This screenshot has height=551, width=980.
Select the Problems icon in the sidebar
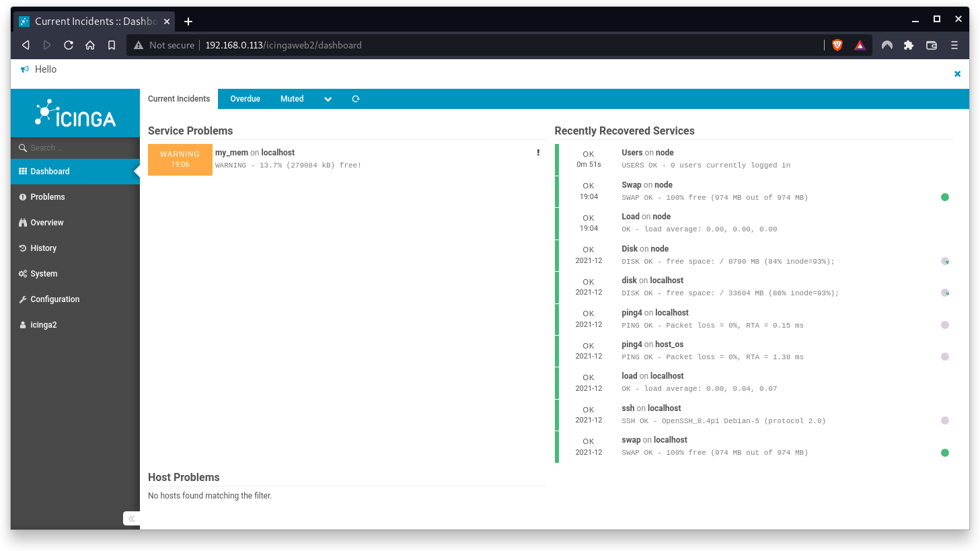pos(24,197)
